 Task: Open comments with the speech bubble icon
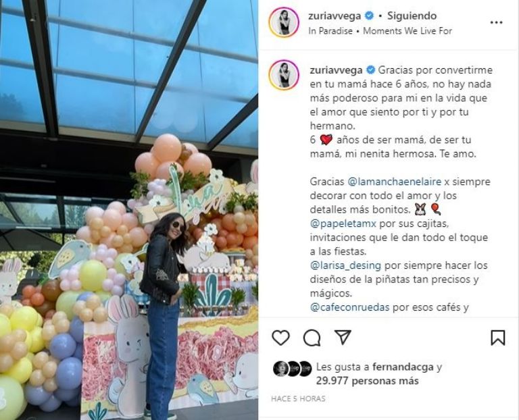click(312, 338)
